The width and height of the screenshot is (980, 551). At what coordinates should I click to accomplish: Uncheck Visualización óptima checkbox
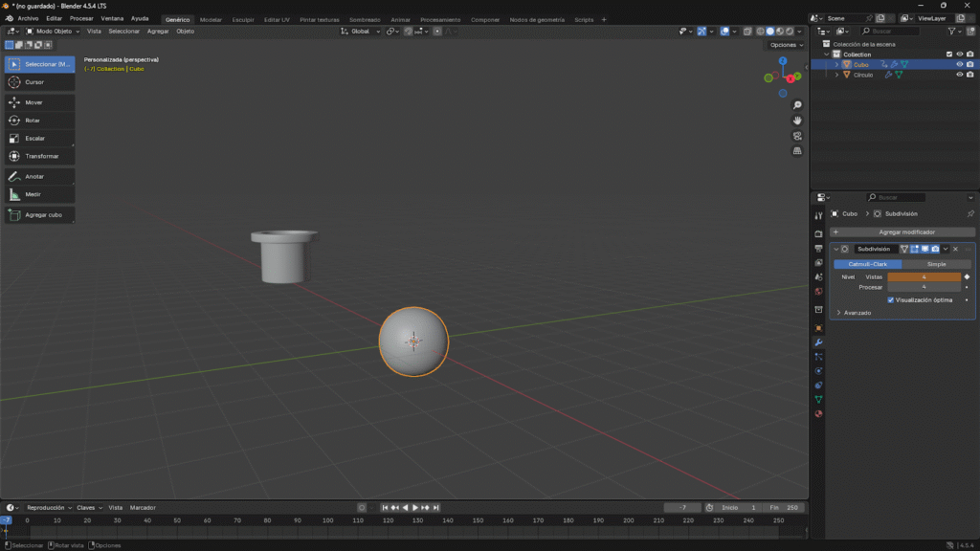[891, 299]
